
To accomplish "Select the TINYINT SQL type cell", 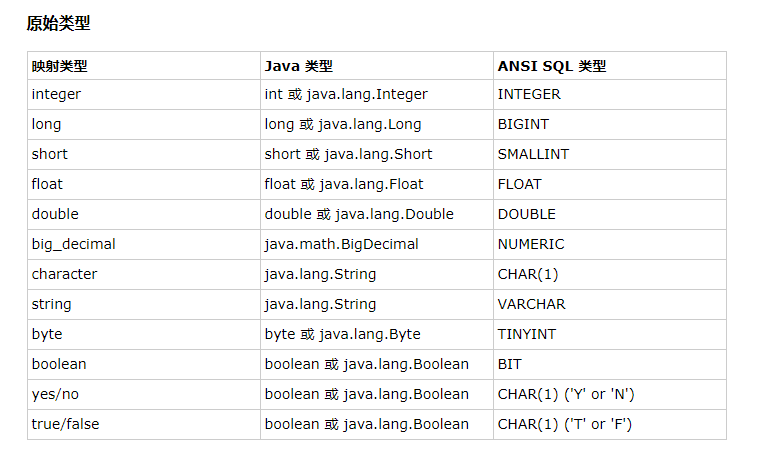I will 527,334.
